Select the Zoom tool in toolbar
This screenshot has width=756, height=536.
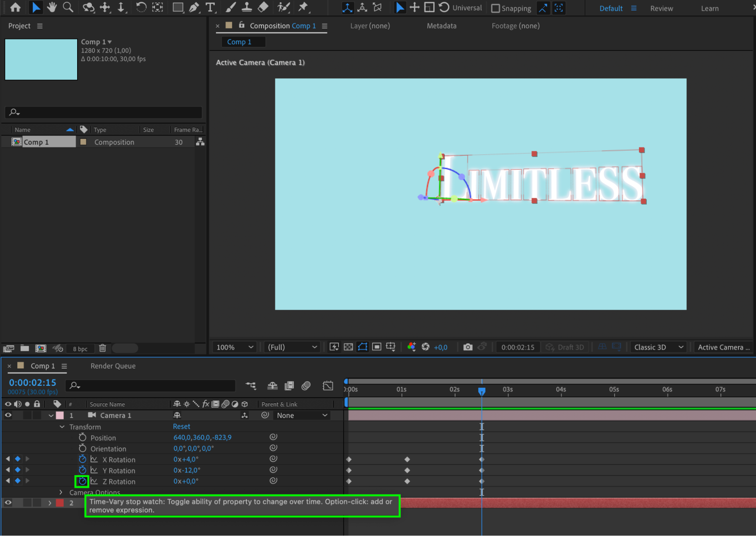(x=68, y=7)
